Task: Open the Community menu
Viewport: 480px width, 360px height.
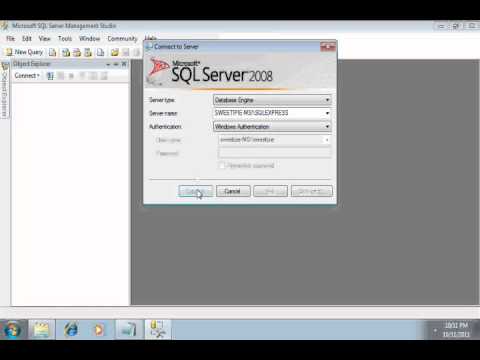Action: coord(122,39)
